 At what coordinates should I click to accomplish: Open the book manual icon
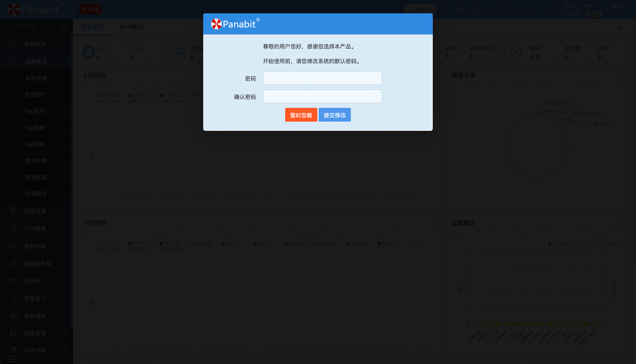pos(473,9)
